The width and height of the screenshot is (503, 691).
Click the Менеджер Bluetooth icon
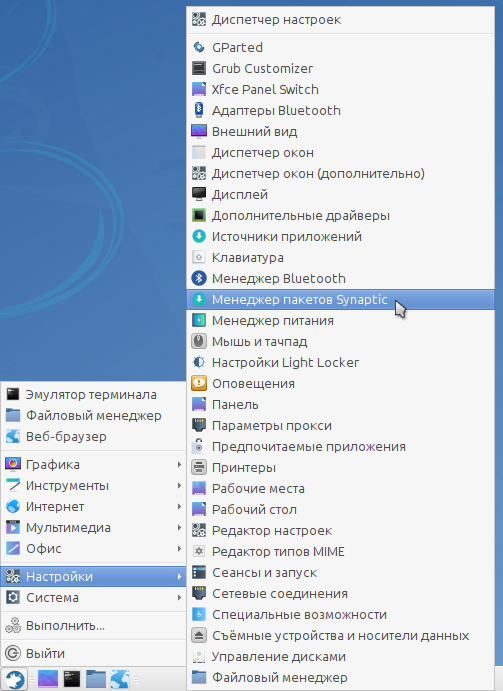pos(199,279)
